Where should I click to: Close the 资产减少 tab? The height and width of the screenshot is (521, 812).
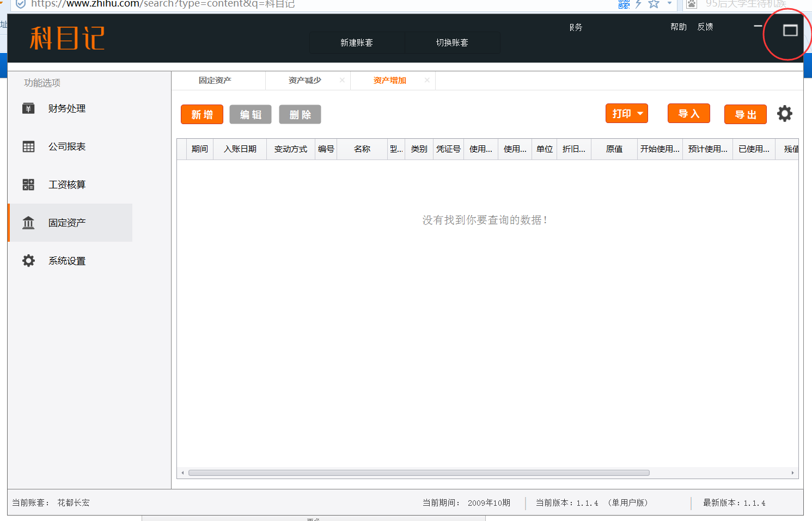tap(342, 80)
